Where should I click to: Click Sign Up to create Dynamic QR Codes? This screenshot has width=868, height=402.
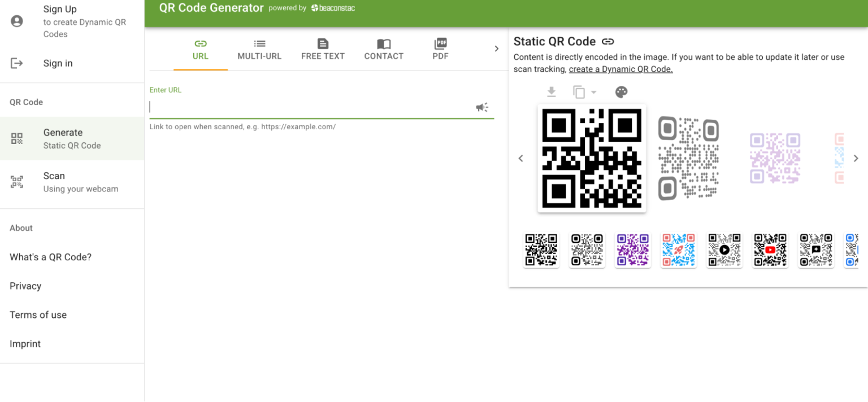(59, 9)
